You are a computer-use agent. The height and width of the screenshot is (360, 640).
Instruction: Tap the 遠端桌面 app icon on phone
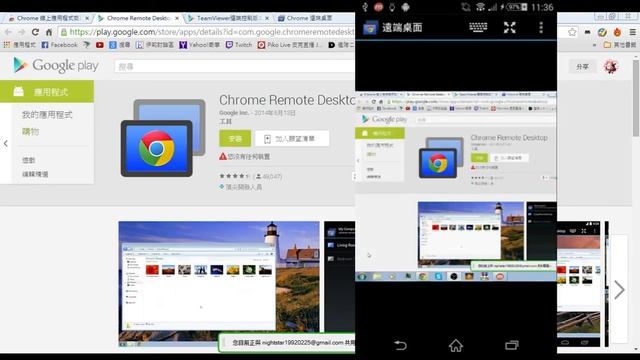click(x=370, y=28)
